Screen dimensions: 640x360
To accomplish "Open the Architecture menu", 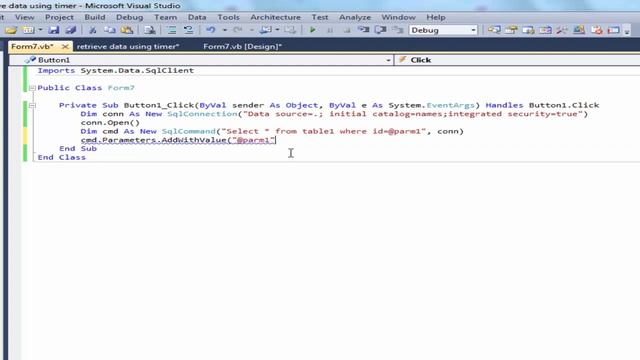I will [276, 17].
